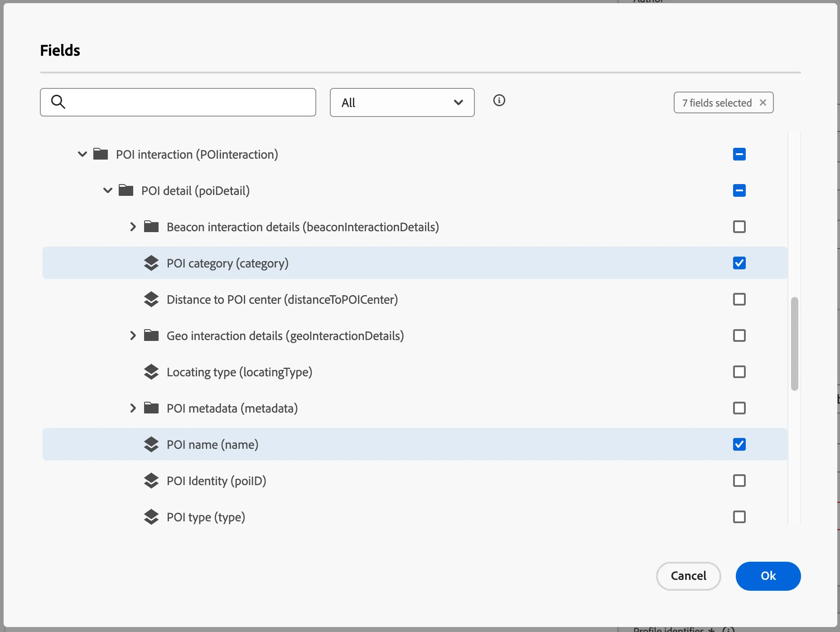Image resolution: width=840 pixels, height=632 pixels.
Task: Open the info tooltip icon
Action: [x=499, y=100]
